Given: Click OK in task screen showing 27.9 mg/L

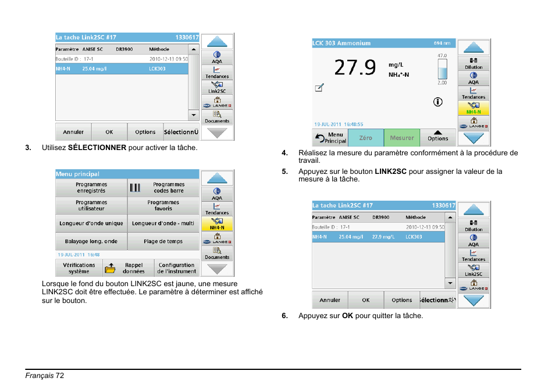Looking at the screenshot, I should 366,300.
